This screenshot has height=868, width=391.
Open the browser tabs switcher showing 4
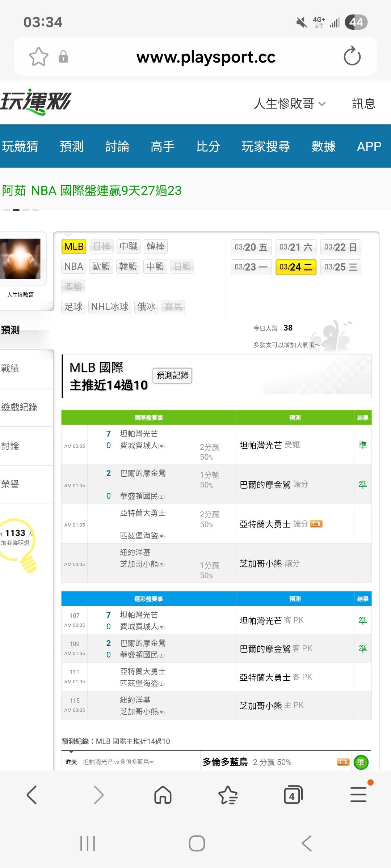coord(293,795)
